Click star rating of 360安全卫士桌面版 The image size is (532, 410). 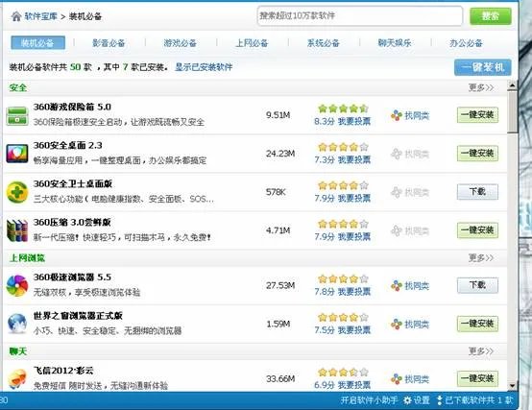pos(343,185)
